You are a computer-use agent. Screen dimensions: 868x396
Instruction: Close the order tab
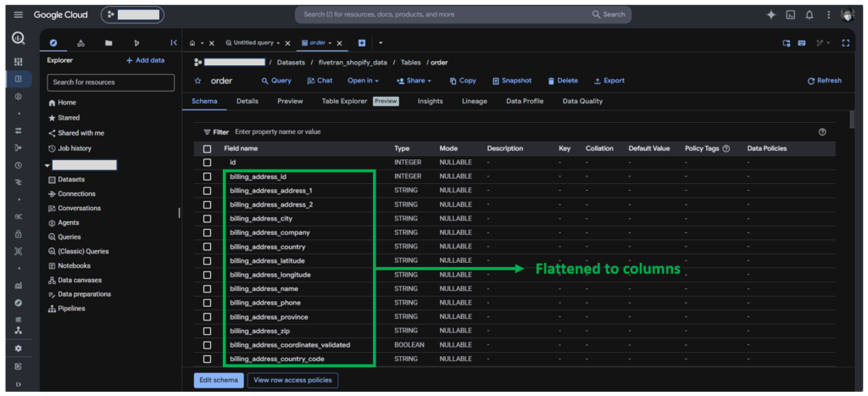(x=339, y=43)
